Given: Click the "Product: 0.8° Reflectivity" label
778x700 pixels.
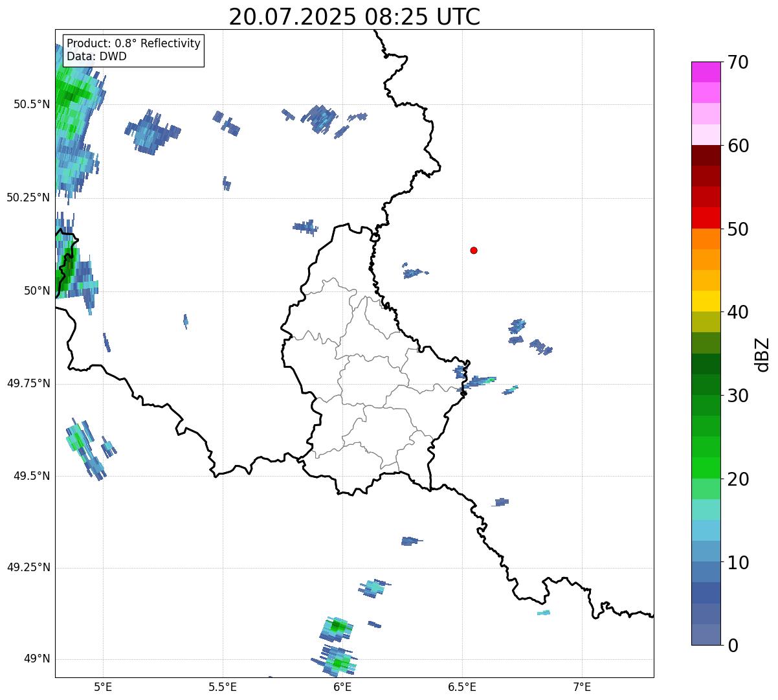Looking at the screenshot, I should coord(134,43).
